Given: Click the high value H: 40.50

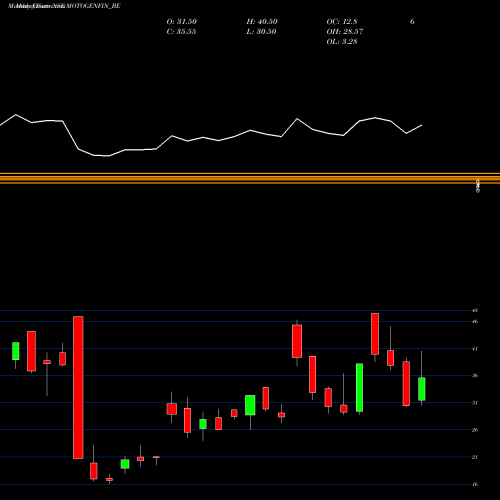Looking at the screenshot, I should [262, 22].
